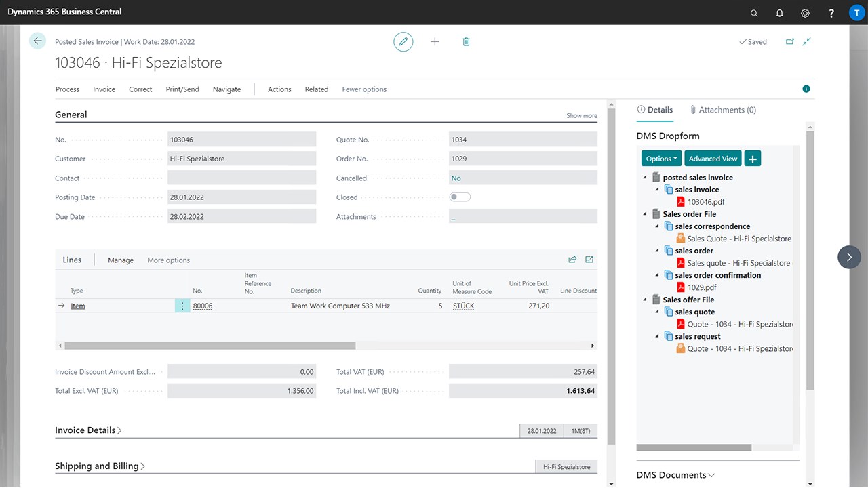Image resolution: width=868 pixels, height=488 pixels.
Task: Click the STÜCK unit of measure link
Action: pos(464,306)
